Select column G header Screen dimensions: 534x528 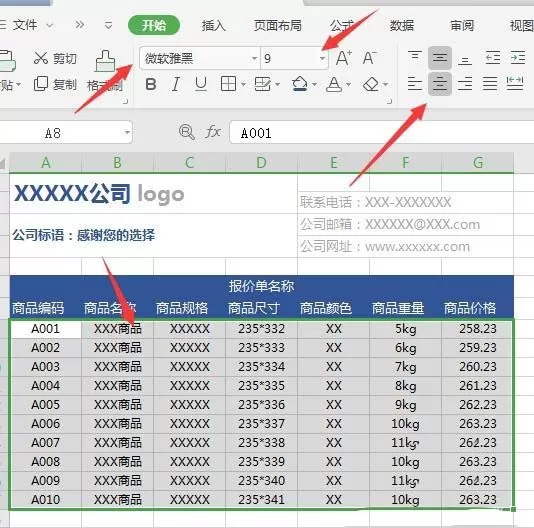click(477, 162)
